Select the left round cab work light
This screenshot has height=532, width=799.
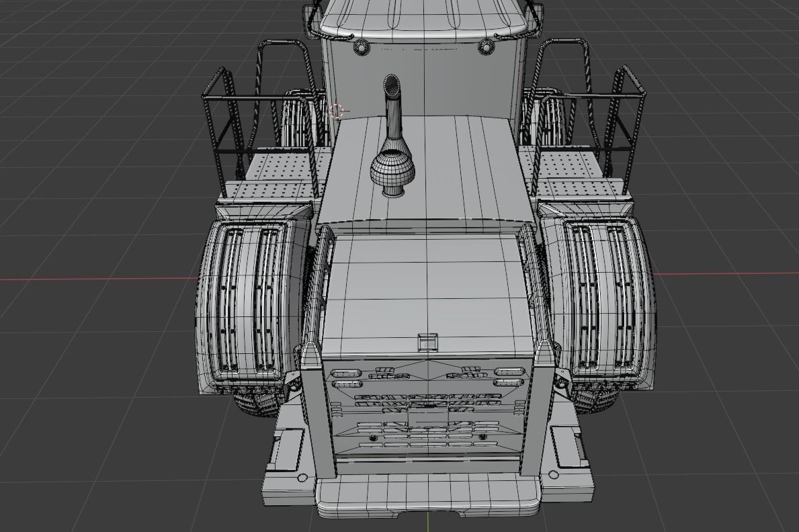pos(362,46)
